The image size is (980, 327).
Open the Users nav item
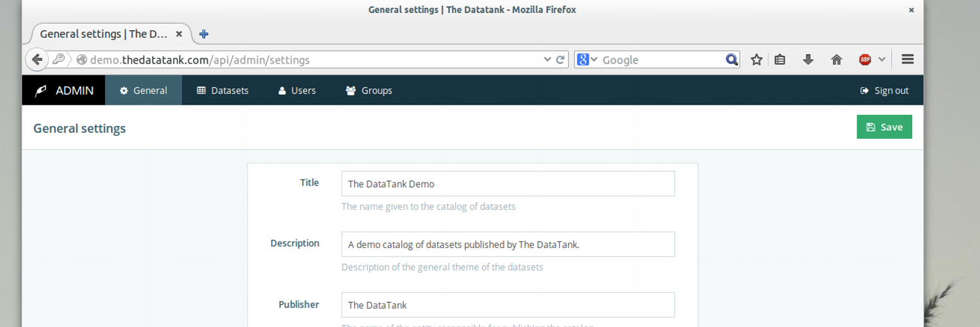[x=297, y=90]
